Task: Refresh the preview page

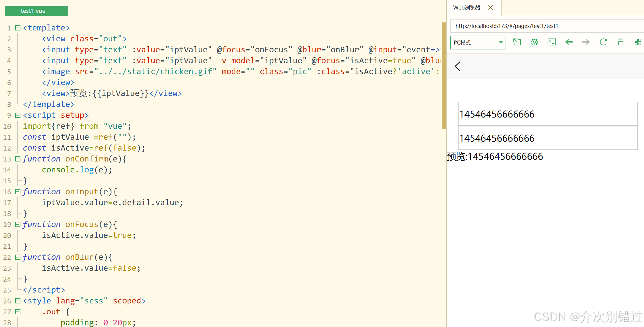Action: 603,42
